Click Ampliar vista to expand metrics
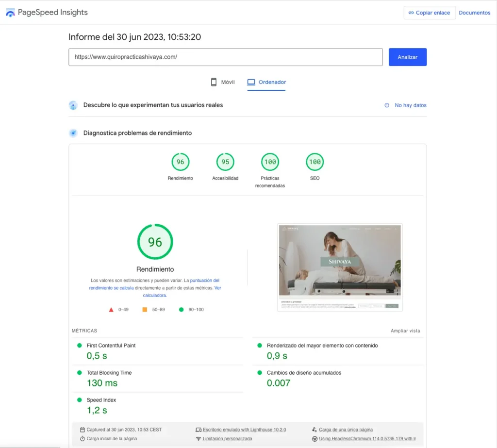497x448 pixels. click(x=405, y=331)
